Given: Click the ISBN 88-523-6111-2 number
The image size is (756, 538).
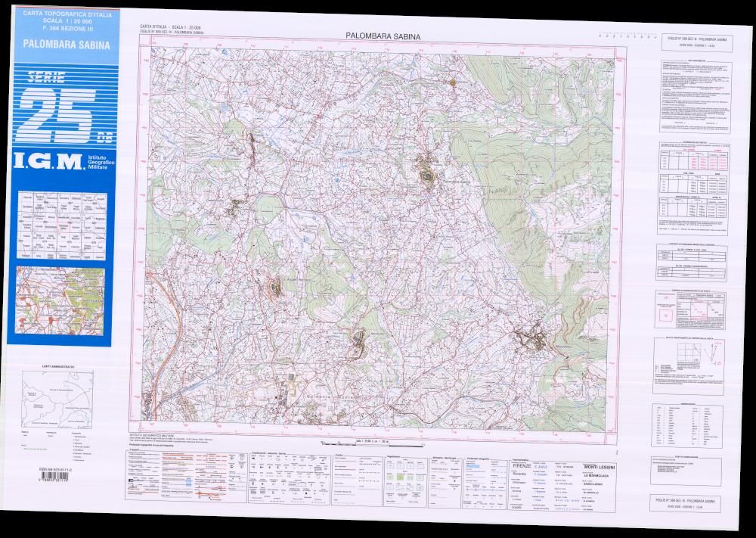Looking at the screenshot, I should (56, 469).
